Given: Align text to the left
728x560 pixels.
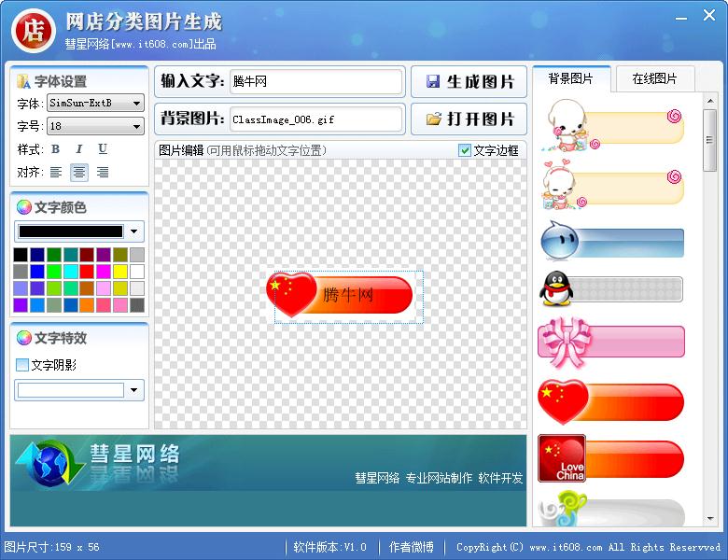Looking at the screenshot, I should (x=56, y=172).
